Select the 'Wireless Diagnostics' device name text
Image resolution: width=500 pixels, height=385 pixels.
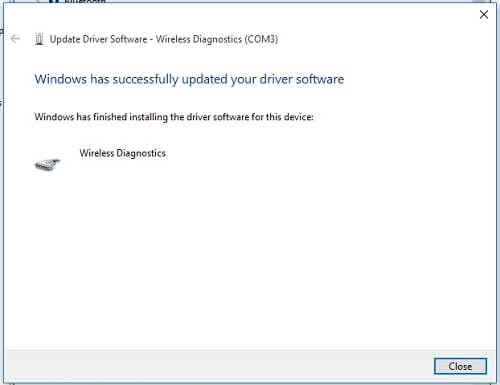pyautogui.click(x=122, y=153)
